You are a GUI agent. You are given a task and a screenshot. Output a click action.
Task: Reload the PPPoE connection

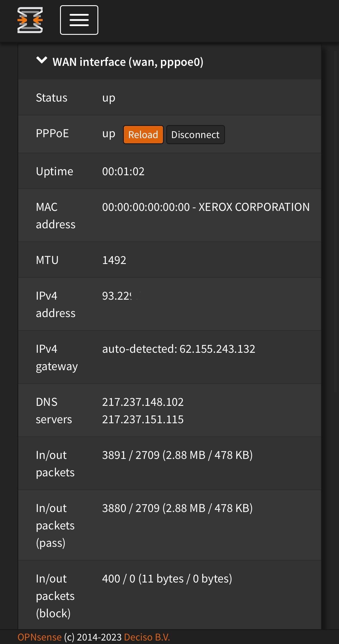(x=143, y=135)
